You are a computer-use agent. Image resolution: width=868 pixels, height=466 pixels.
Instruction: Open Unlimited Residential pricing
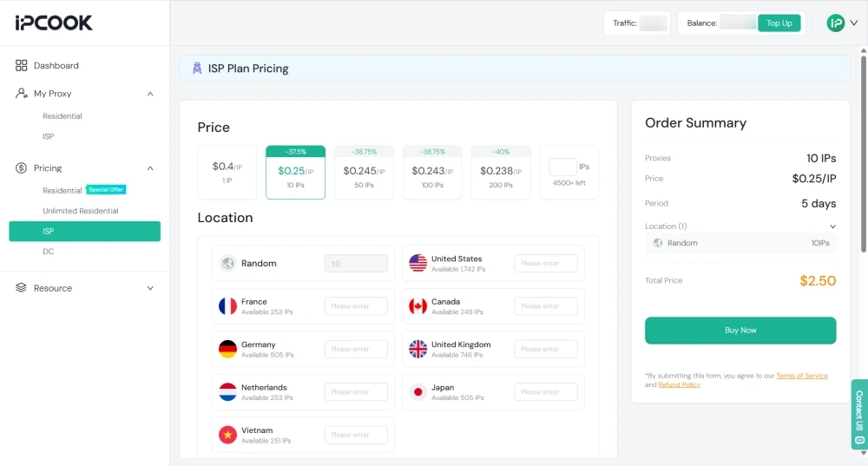click(80, 211)
